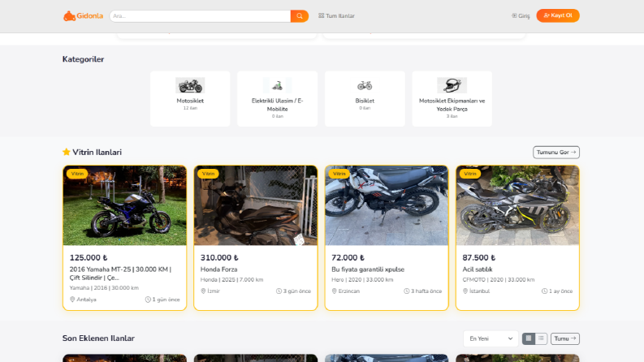
Task: Open Yamaha MT-25 listing photo
Action: (124, 205)
